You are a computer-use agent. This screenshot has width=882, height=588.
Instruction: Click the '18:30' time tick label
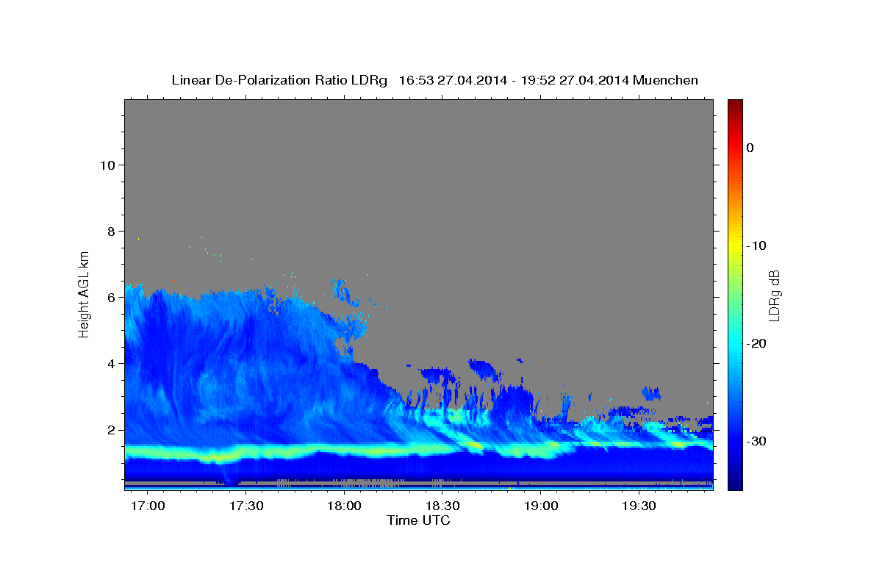pyautogui.click(x=443, y=506)
